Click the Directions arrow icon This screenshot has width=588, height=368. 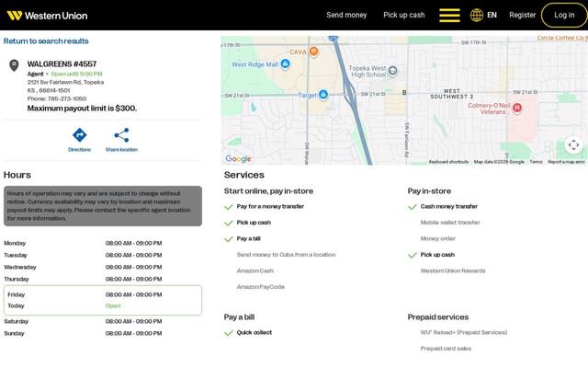tap(80, 135)
